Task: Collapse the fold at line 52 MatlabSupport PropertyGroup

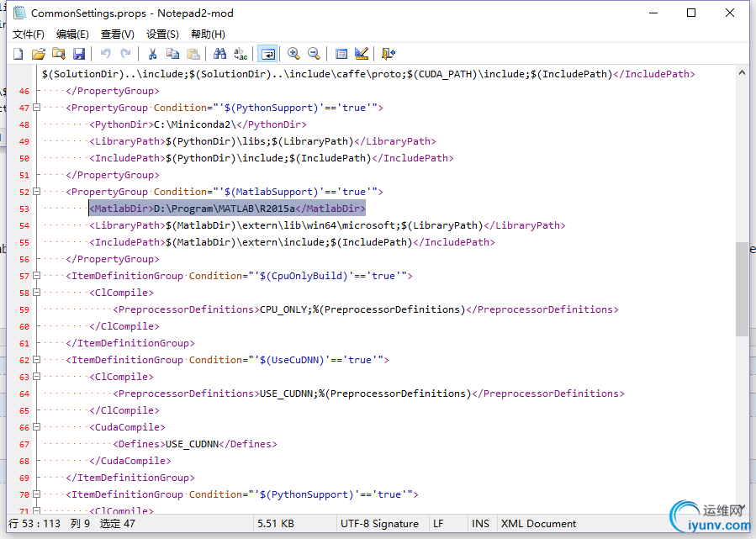Action: (x=36, y=192)
